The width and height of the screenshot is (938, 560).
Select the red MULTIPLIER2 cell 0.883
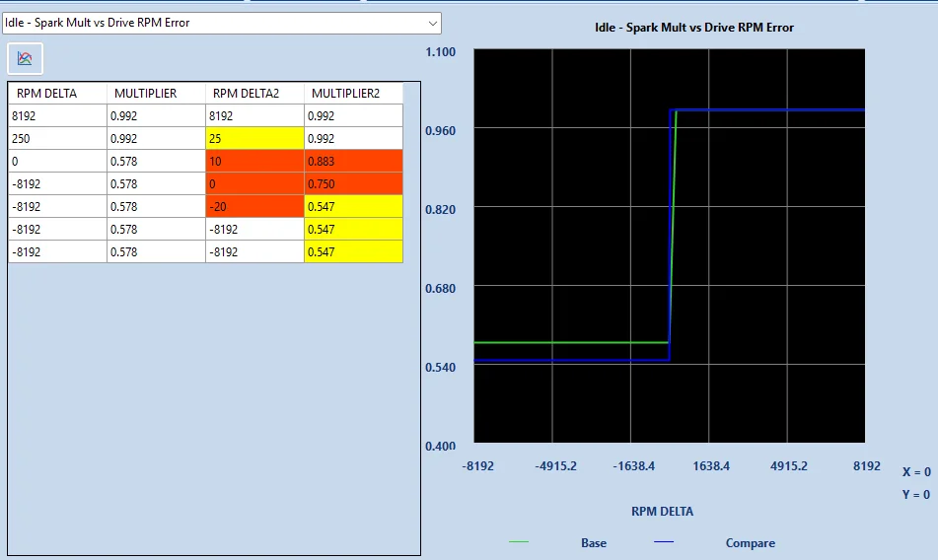click(x=353, y=162)
